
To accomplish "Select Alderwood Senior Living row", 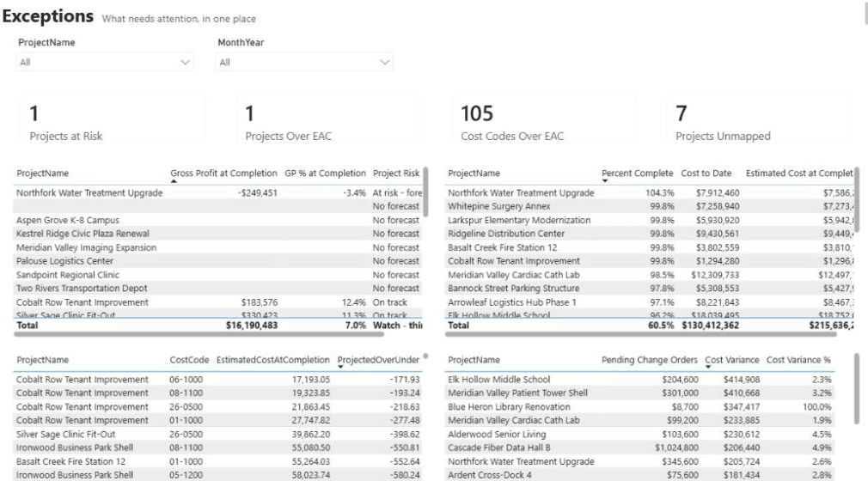I will tap(639, 434).
